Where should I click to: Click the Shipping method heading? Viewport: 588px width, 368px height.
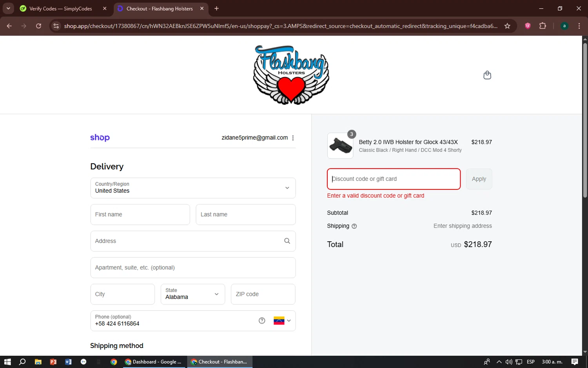[x=117, y=346]
